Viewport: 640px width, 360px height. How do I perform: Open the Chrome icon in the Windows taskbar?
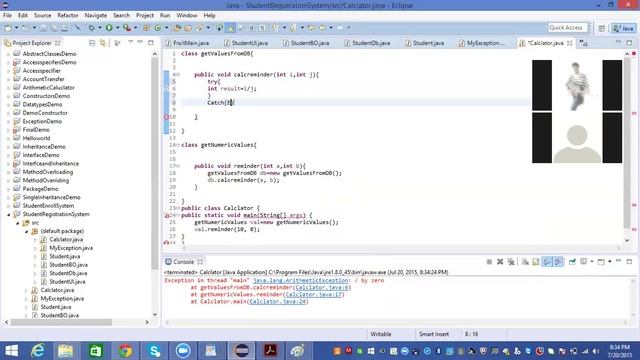pyautogui.click(x=125, y=350)
